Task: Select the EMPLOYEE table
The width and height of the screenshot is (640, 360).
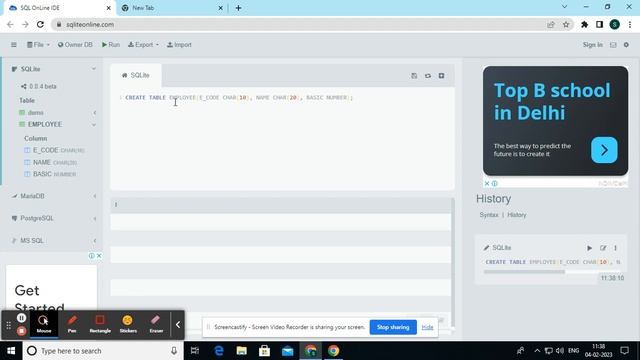Action: (45, 124)
